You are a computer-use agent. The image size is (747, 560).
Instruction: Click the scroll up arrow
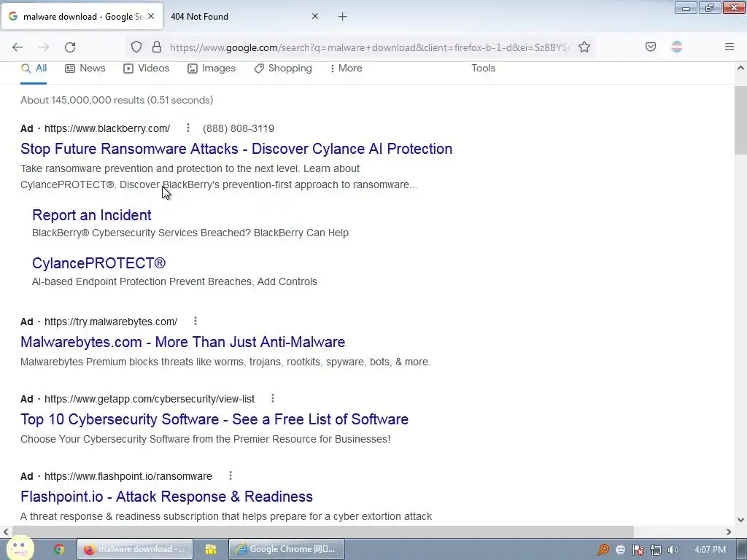click(x=740, y=68)
